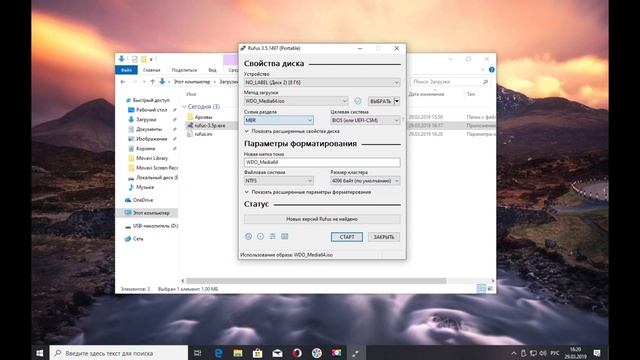The width and height of the screenshot is (640, 360).
Task: Switch Explorer to large icons view
Action: 490,289
